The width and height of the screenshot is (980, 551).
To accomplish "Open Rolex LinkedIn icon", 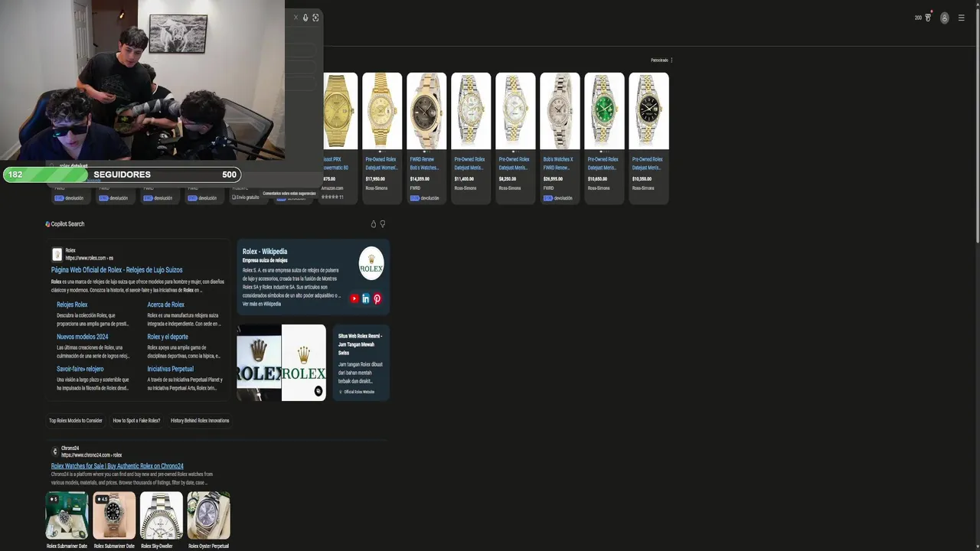I will coord(366,298).
